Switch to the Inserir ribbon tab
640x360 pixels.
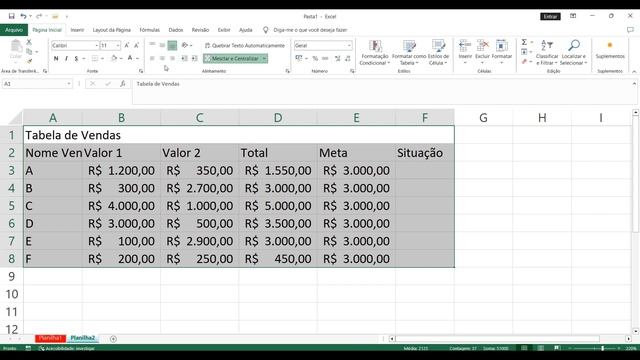(x=77, y=30)
